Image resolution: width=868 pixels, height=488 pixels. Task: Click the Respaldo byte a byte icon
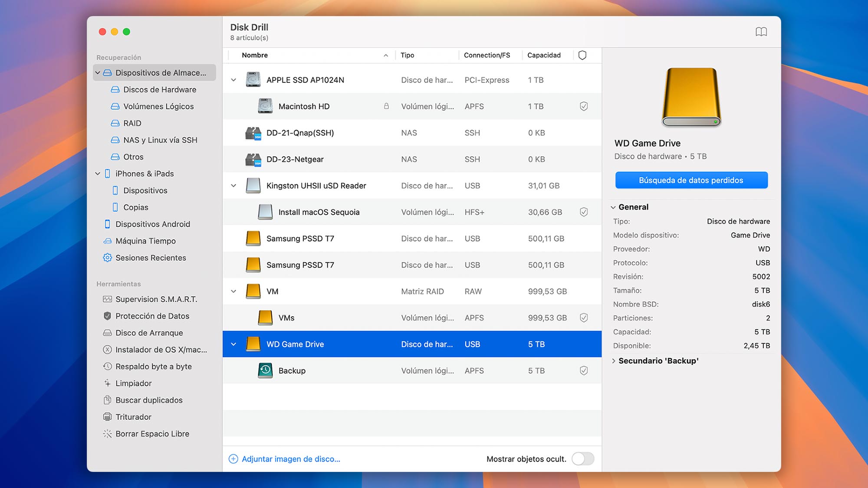pyautogui.click(x=106, y=366)
